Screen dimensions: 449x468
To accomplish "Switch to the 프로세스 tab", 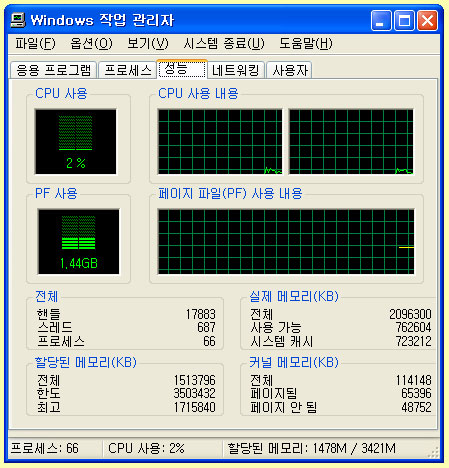I will point(128,70).
